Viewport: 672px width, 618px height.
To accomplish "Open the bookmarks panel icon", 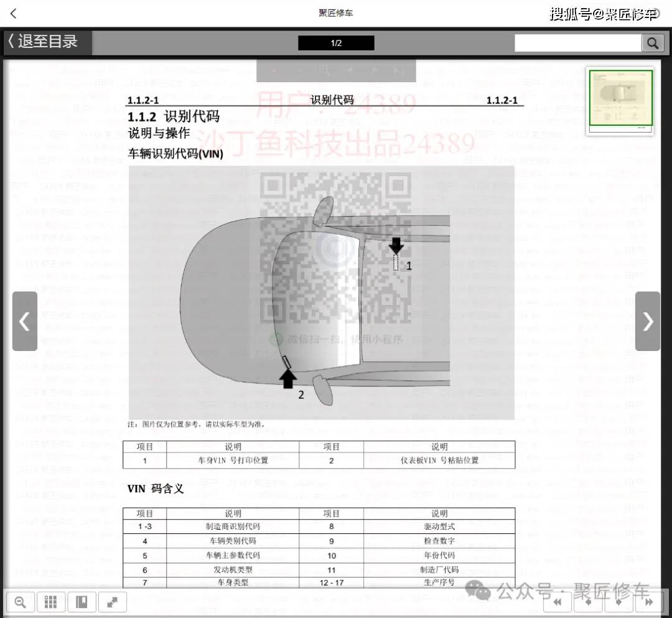I will (x=82, y=602).
